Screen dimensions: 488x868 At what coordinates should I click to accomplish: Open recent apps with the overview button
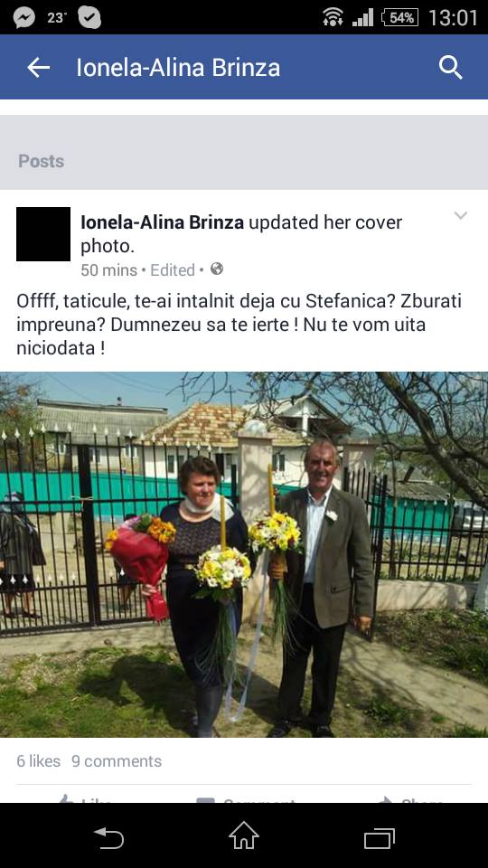[x=380, y=838]
